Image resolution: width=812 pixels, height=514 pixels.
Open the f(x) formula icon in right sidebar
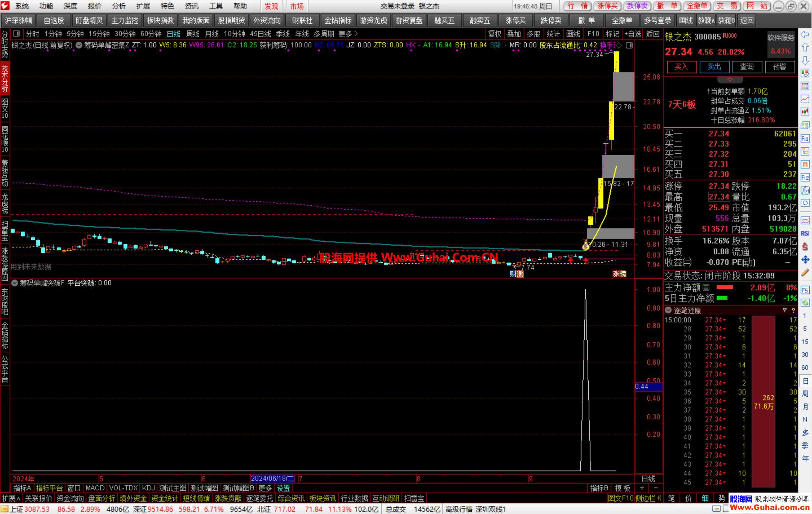click(x=804, y=190)
